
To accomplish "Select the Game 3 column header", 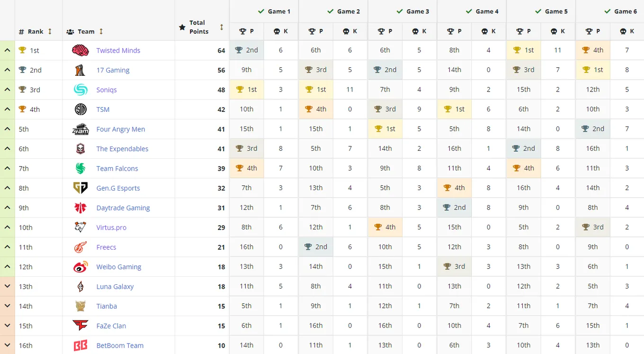I will (x=402, y=11).
